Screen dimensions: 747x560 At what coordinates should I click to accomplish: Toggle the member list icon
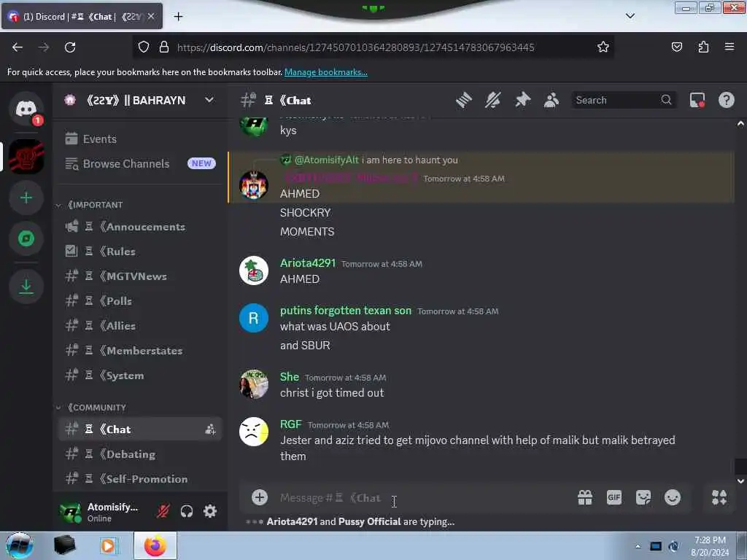click(551, 100)
